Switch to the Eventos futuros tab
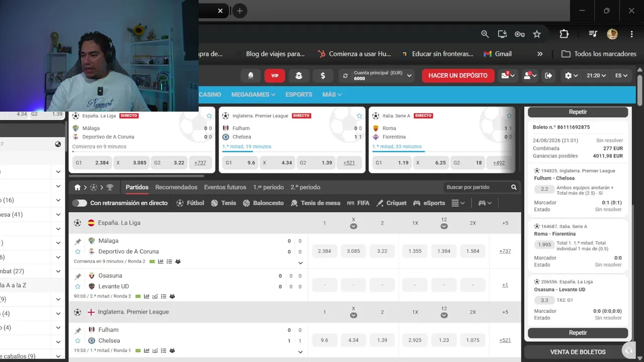Viewport: 644px width, 362px height. pos(225,188)
